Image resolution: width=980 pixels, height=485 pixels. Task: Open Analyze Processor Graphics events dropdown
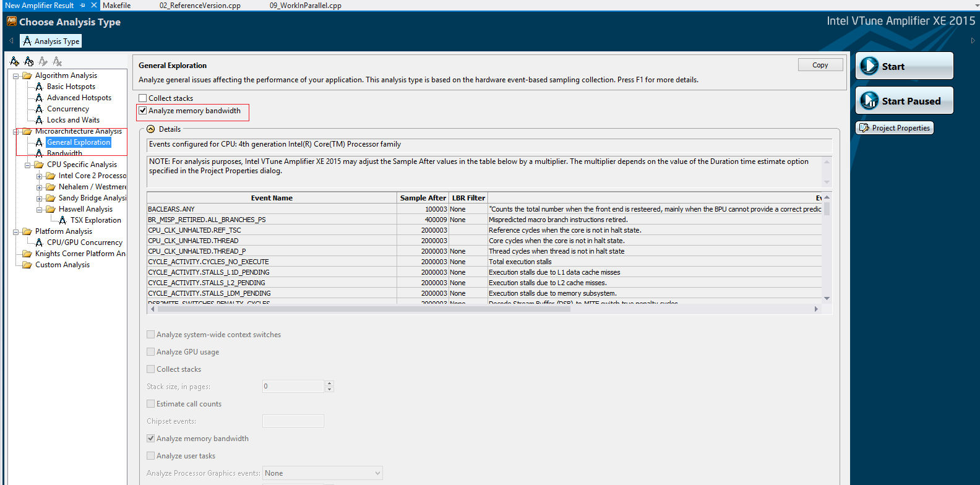point(322,473)
